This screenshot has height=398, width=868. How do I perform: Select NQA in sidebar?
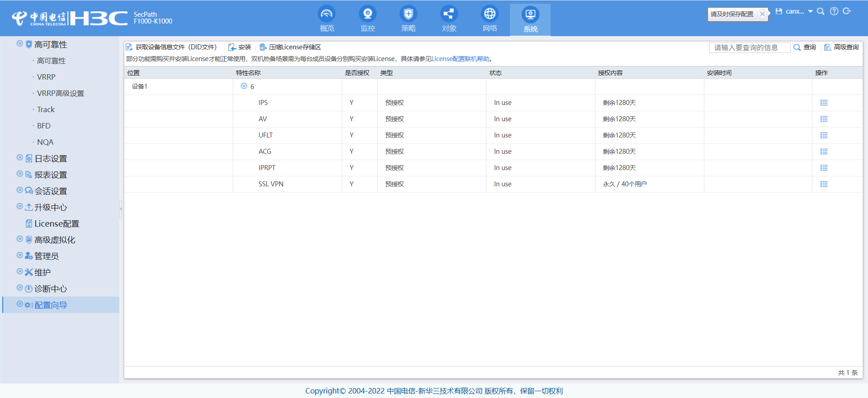pos(45,142)
